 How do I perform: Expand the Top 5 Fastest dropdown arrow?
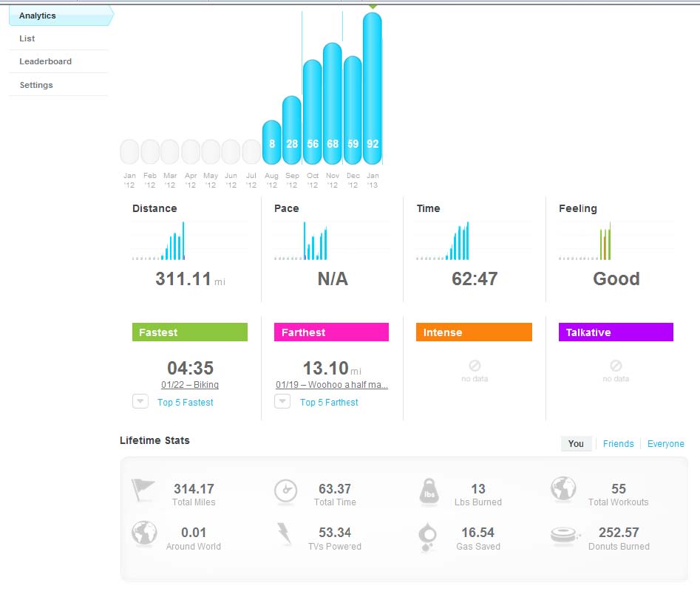coord(140,401)
